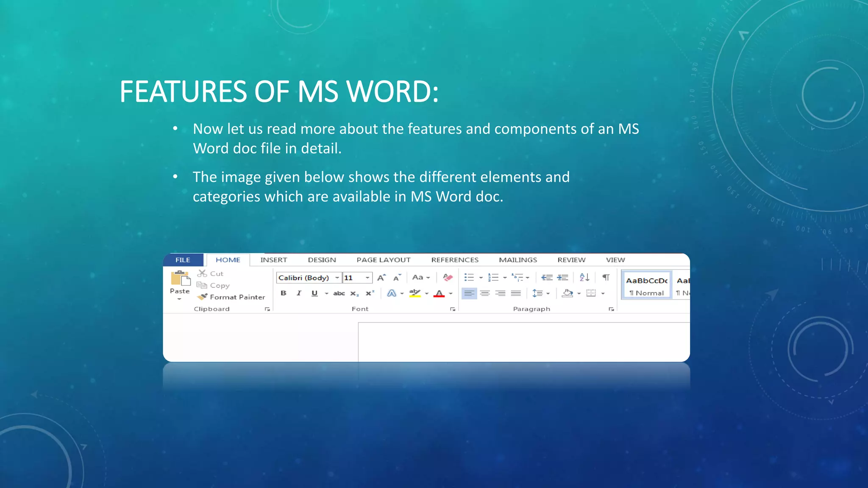Select Format Painter
Image resolution: width=868 pixels, height=488 pixels.
(231, 297)
